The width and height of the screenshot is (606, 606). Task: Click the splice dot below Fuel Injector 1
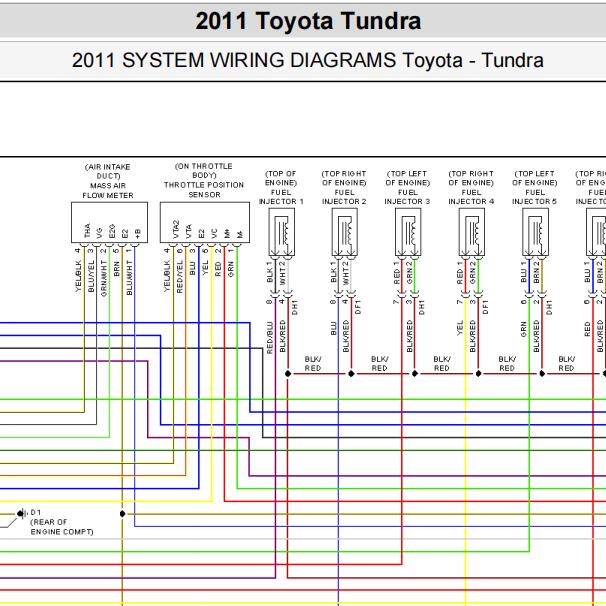288,374
